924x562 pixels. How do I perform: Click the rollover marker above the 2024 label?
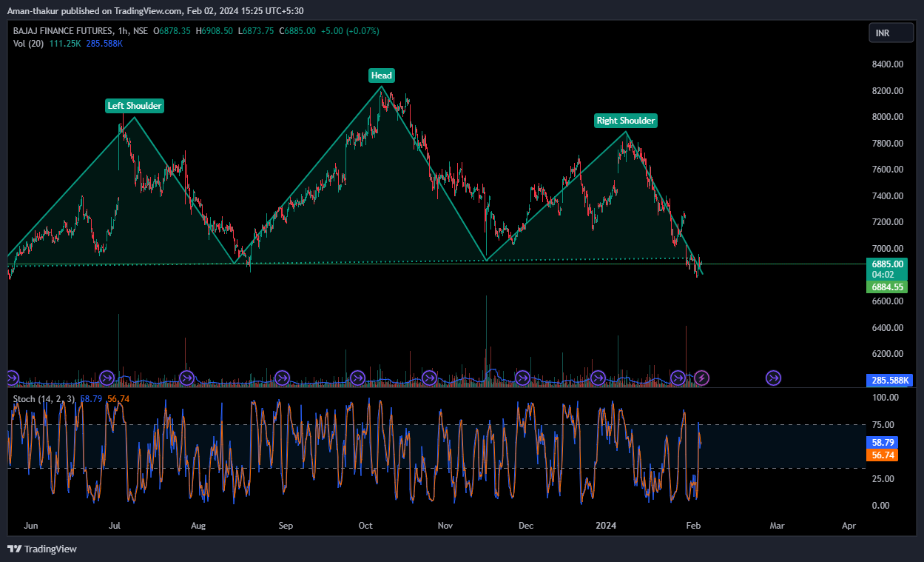tap(598, 378)
